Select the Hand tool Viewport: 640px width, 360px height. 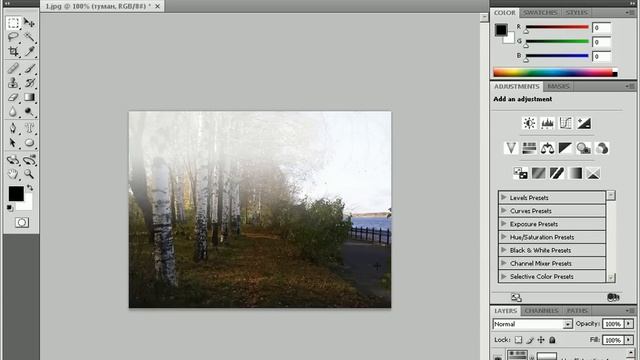(x=13, y=174)
